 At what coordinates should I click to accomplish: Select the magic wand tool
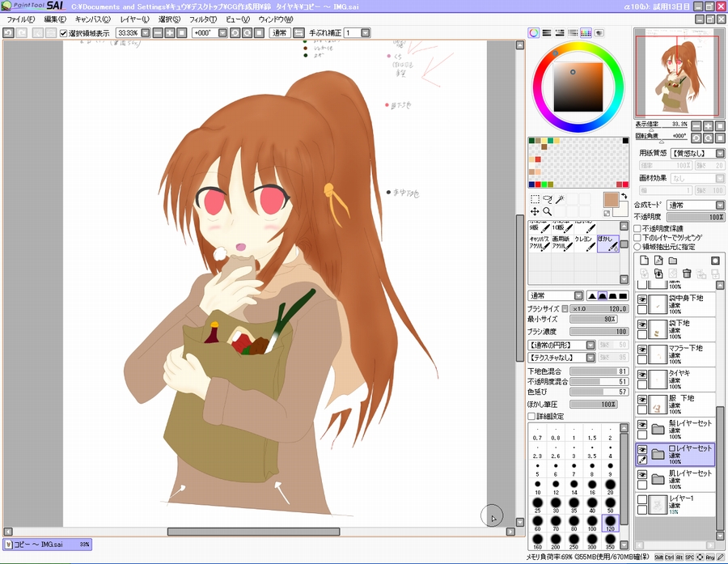pyautogui.click(x=560, y=199)
